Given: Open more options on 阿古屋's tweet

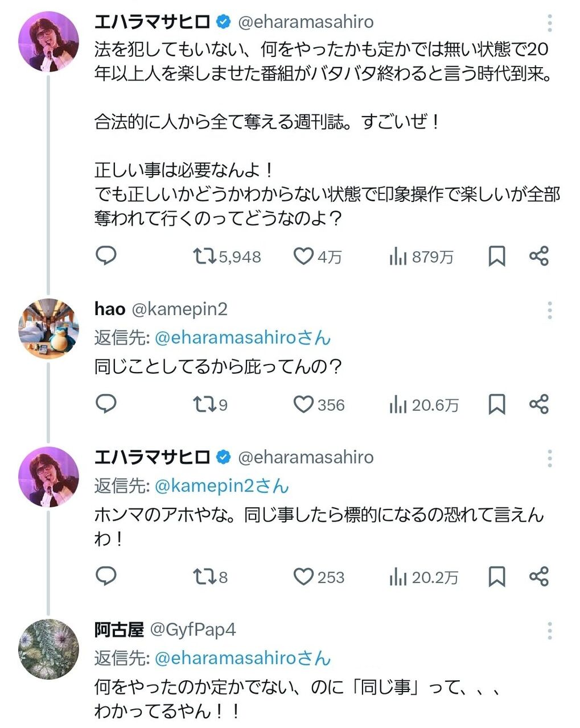Looking at the screenshot, I should (549, 630).
